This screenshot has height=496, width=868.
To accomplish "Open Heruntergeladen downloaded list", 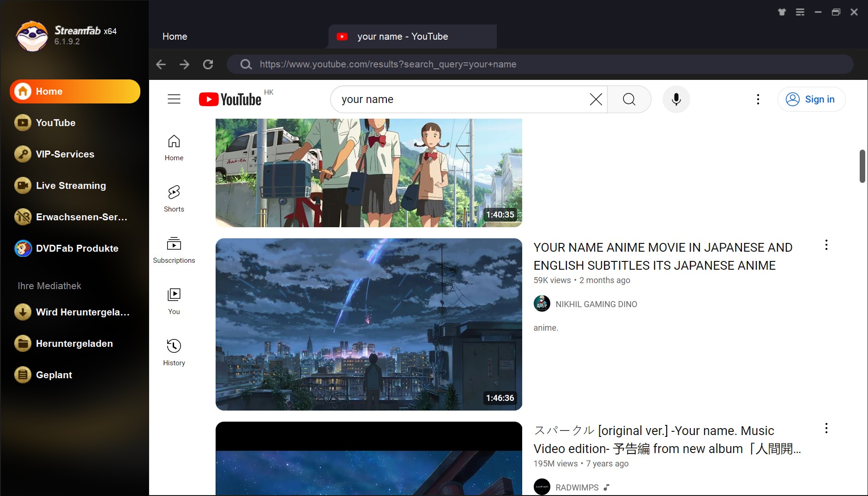I will [x=74, y=344].
